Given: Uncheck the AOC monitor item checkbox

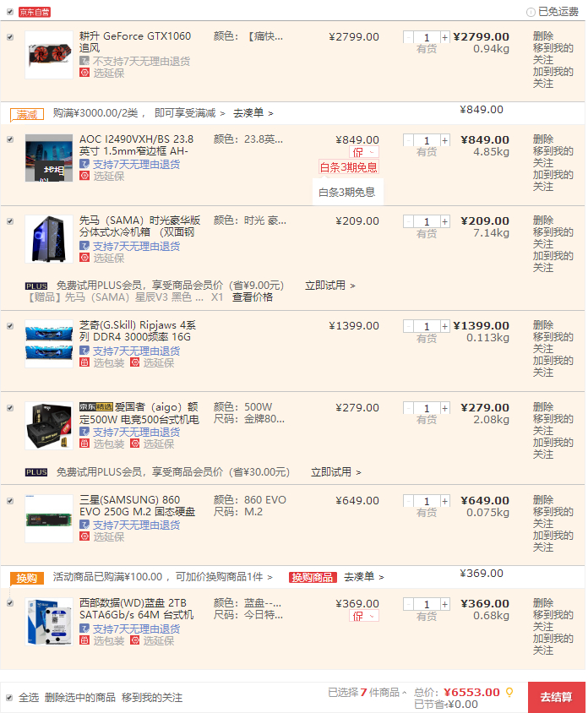Looking at the screenshot, I should pyautogui.click(x=10, y=139).
